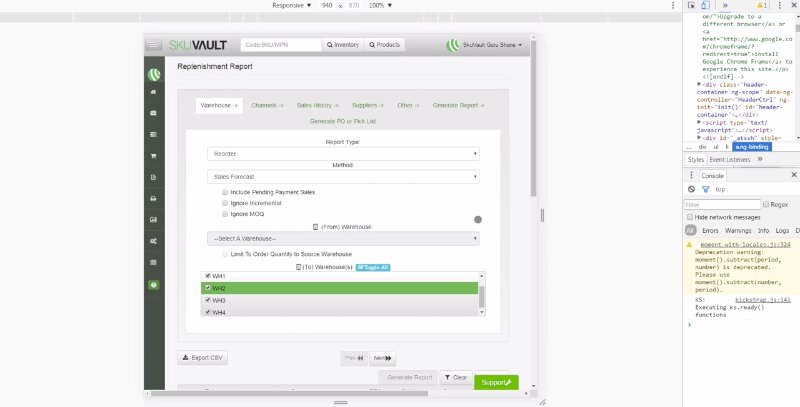
Task: Open the Report Type Reorder dropdown
Action: (x=343, y=154)
